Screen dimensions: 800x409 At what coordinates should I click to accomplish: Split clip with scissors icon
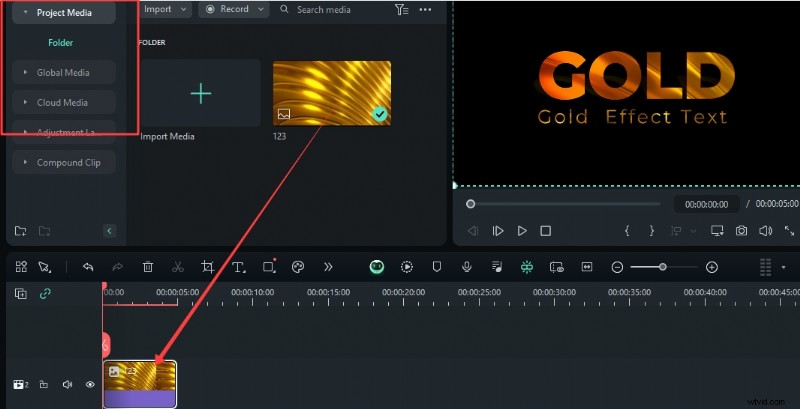point(178,267)
